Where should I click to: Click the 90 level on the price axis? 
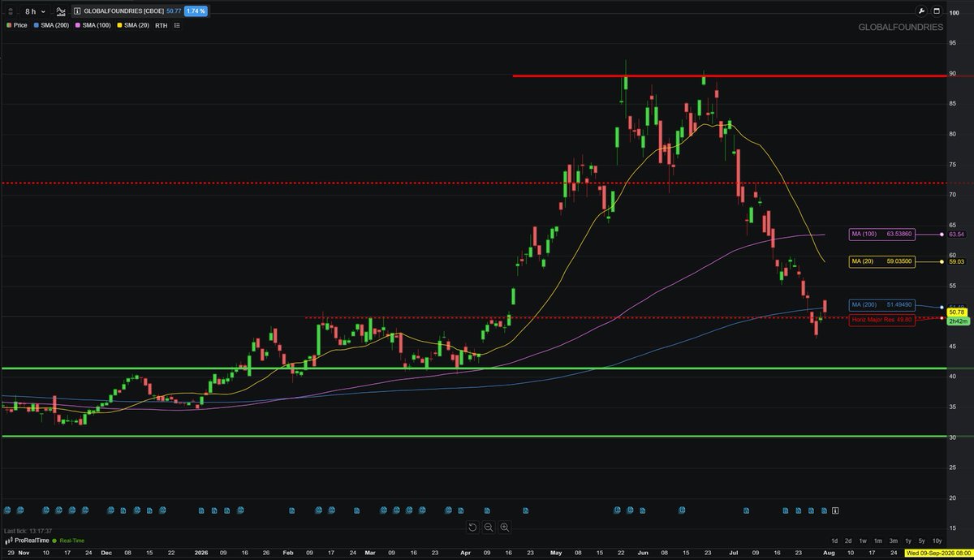[953, 74]
